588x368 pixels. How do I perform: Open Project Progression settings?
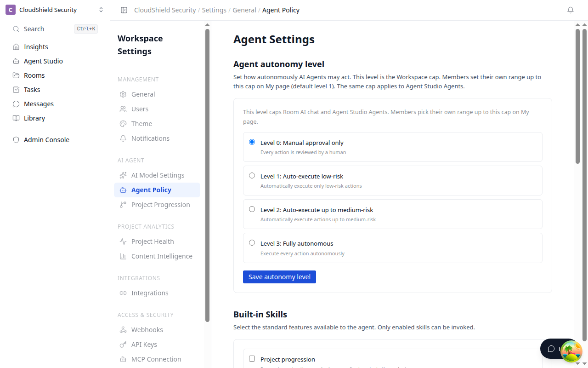(157, 205)
